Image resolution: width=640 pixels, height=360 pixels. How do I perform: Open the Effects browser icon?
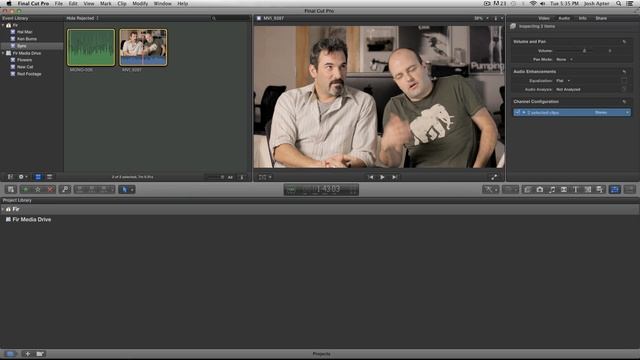tap(528, 189)
